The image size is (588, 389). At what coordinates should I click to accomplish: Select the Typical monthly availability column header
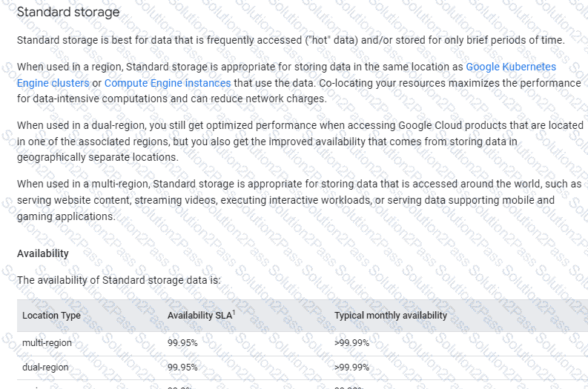[390, 316]
